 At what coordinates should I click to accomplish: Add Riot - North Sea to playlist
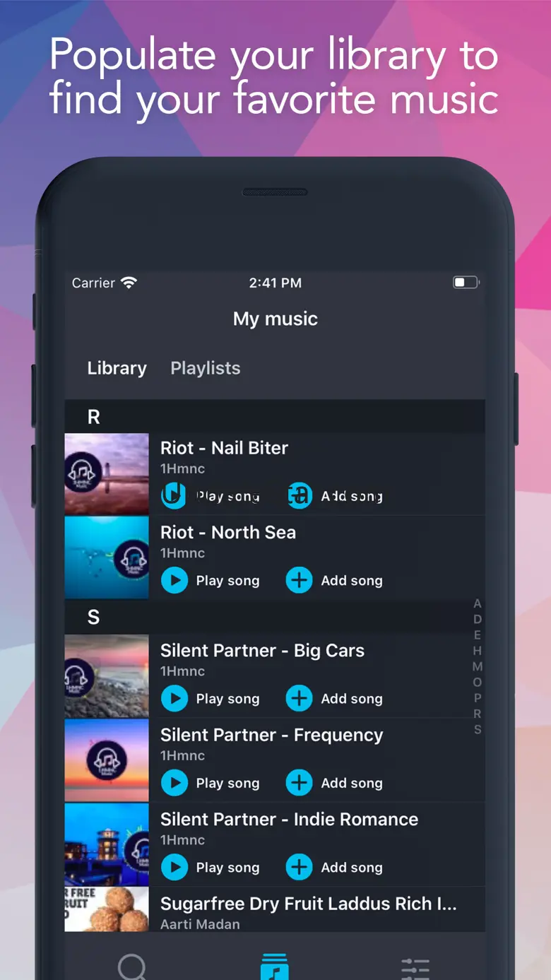pyautogui.click(x=299, y=581)
